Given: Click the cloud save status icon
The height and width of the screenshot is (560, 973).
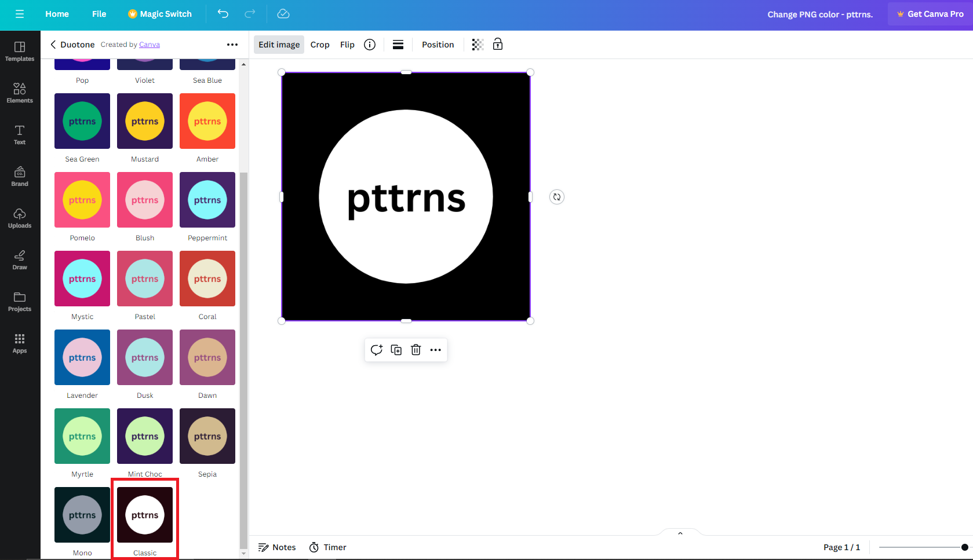Looking at the screenshot, I should [283, 14].
